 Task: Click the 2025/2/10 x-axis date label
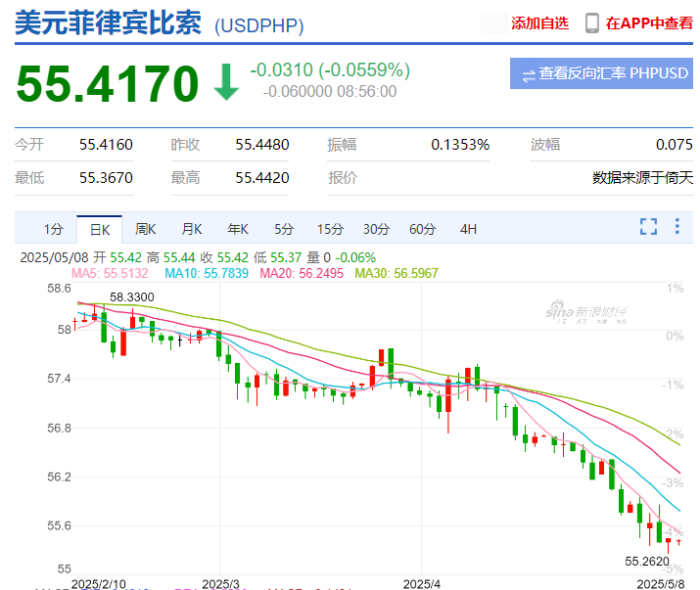[x=99, y=584]
